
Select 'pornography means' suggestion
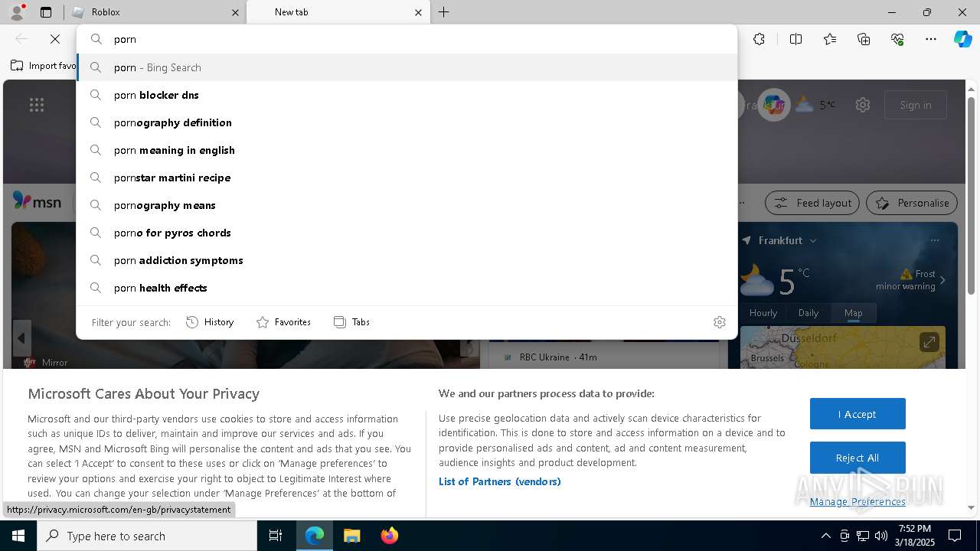pyautogui.click(x=407, y=205)
